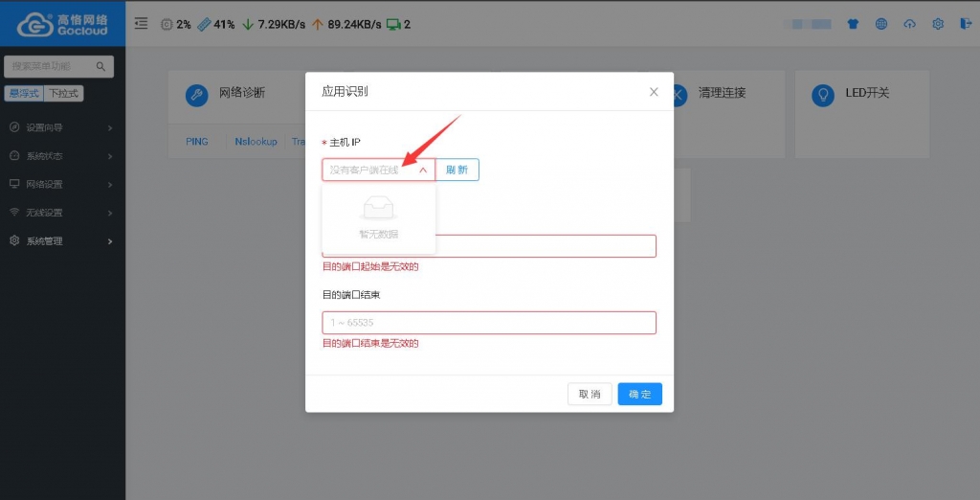Click the 清理连接 card title

pyautogui.click(x=722, y=93)
